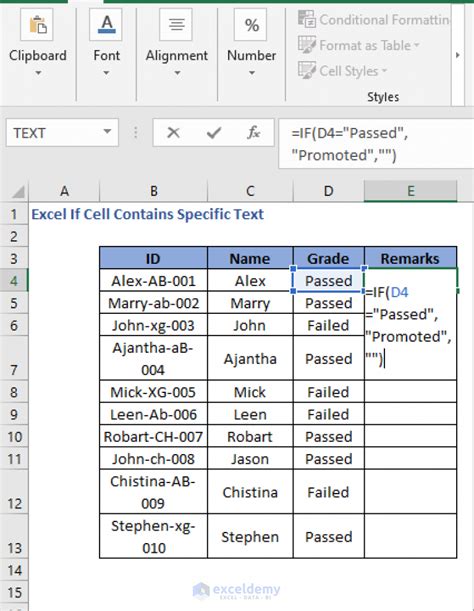Select the name cell 'Chistina'

tap(250, 491)
